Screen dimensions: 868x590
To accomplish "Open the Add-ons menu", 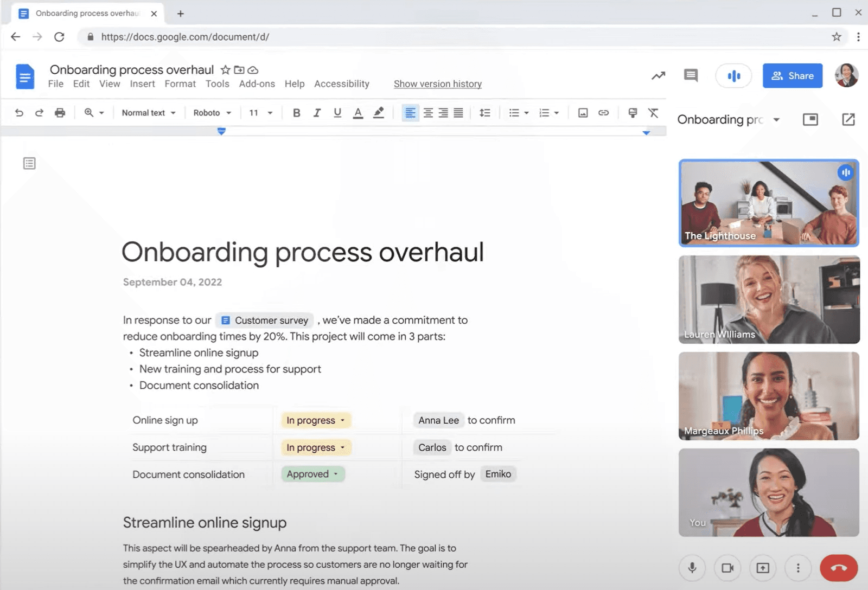I will coord(257,84).
